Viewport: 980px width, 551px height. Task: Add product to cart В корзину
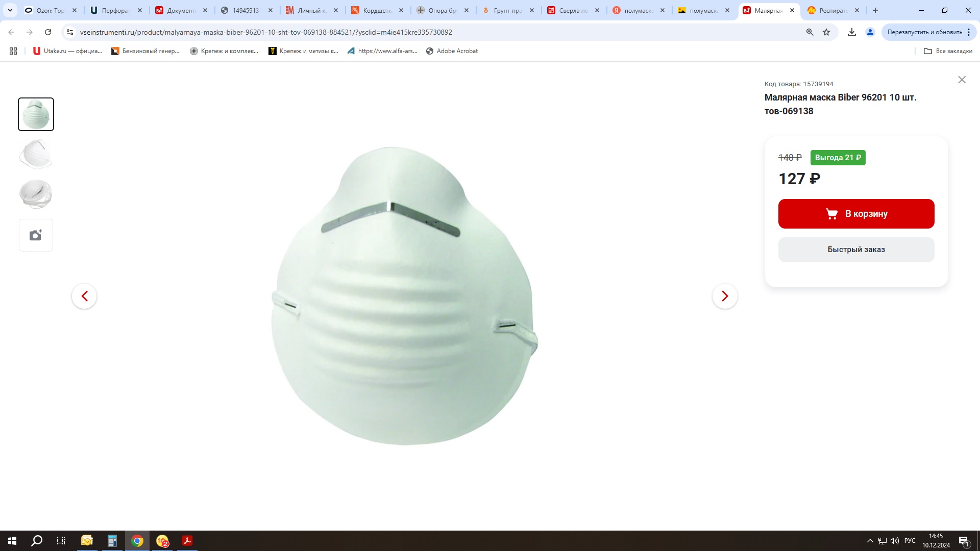click(856, 214)
